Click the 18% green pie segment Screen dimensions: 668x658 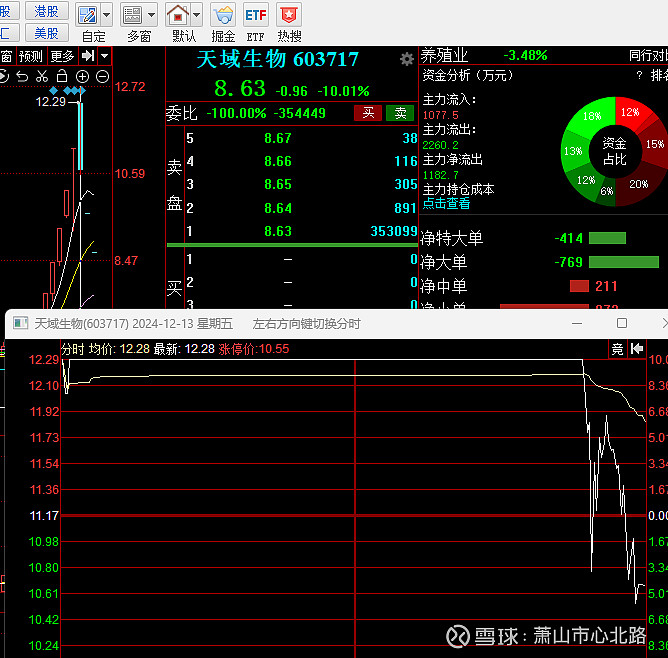[592, 116]
